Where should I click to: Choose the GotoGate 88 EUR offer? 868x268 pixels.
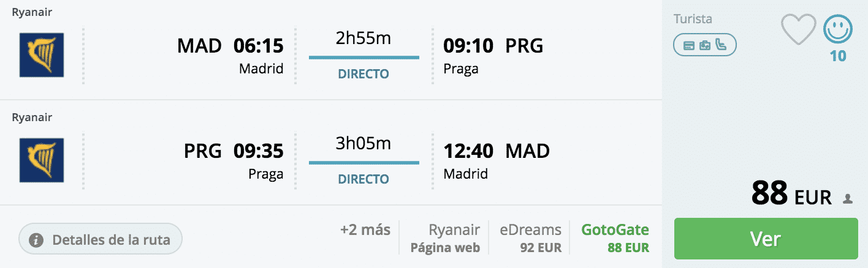tap(615, 238)
